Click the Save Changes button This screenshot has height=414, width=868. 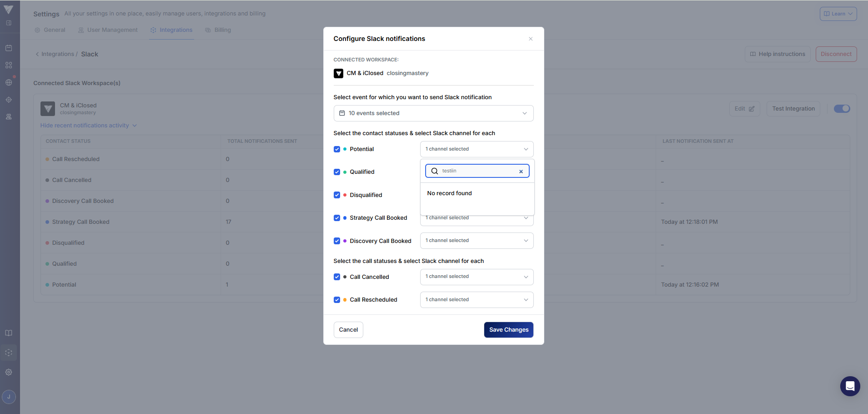click(x=508, y=330)
